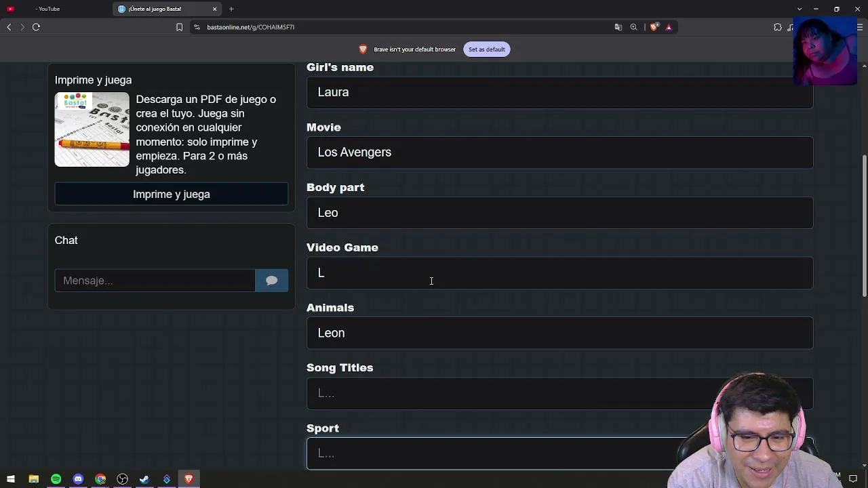Send chat message with the speech bubble button
The height and width of the screenshot is (488, 868).
[x=272, y=281]
